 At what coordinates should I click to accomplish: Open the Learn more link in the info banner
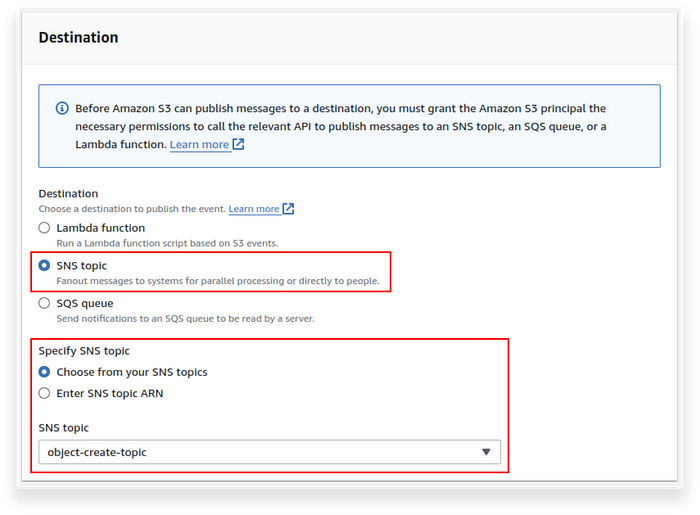(199, 145)
